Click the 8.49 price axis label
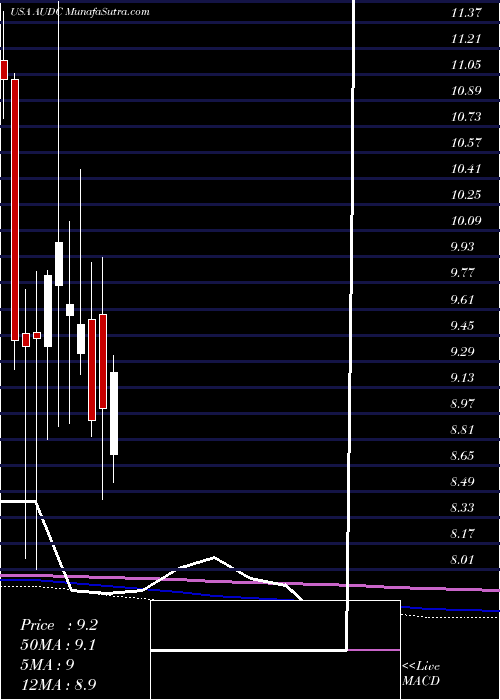The height and width of the screenshot is (700, 500). 462,482
